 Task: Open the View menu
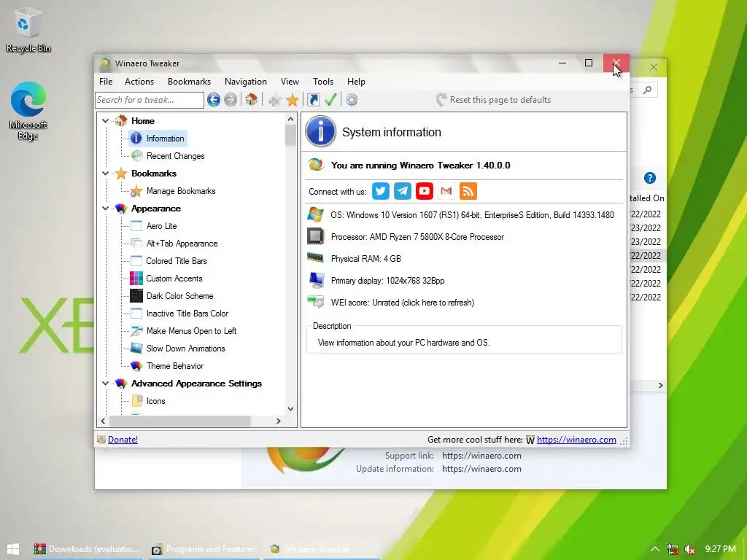click(290, 82)
